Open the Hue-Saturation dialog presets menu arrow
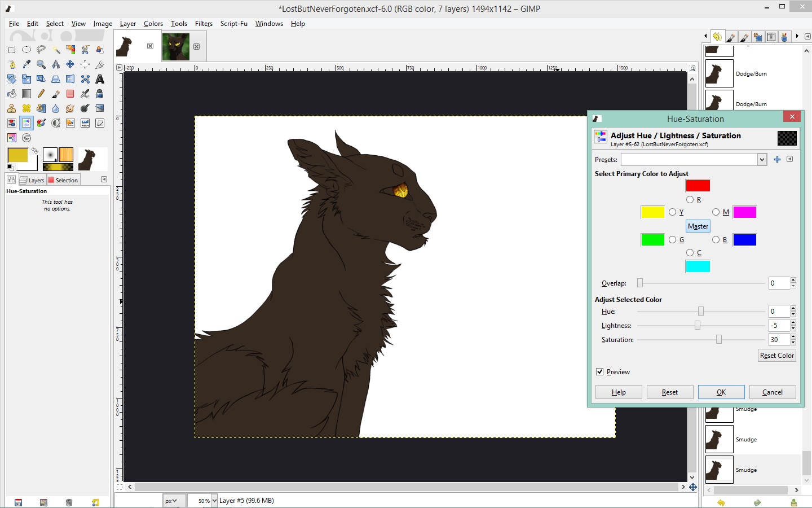812x508 pixels. [x=789, y=159]
